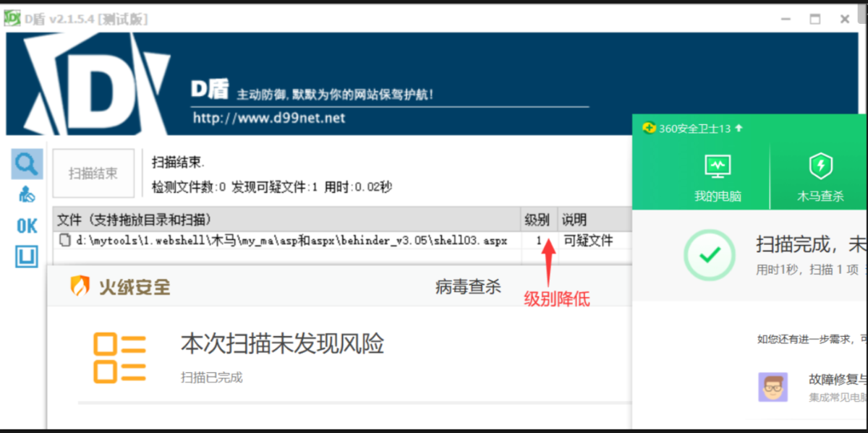
Task: Click the D盾 title bar app icon
Action: (12, 18)
